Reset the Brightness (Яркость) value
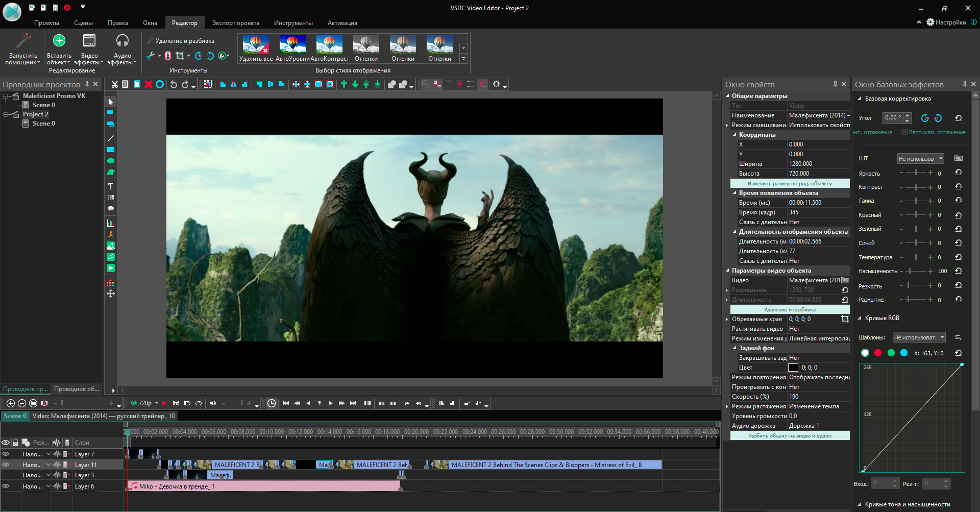Screen dimensions: 980x512 click(958, 173)
